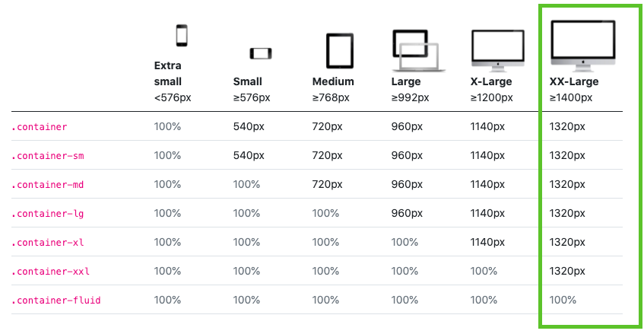
Task: Select the .container class name
Action: [x=40, y=127]
